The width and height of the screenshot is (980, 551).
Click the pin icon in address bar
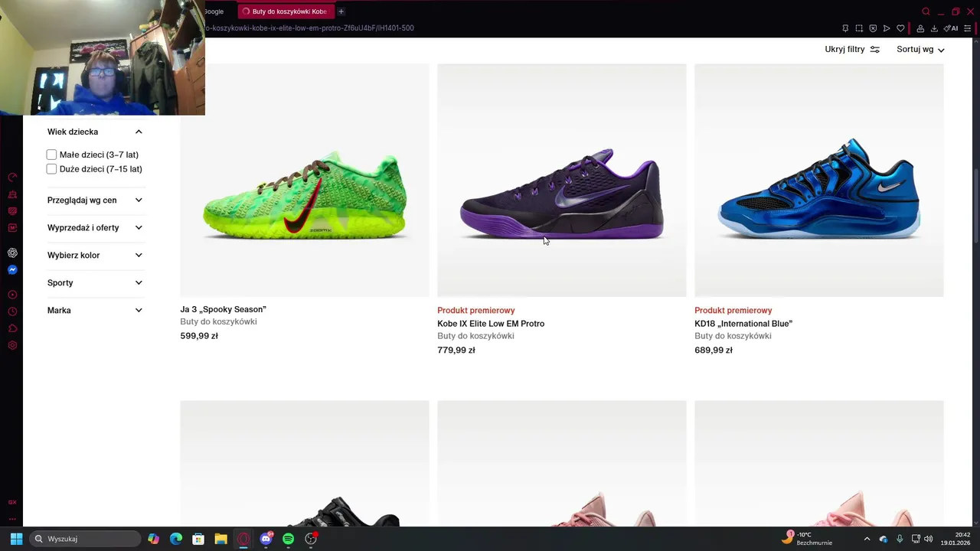click(x=845, y=28)
